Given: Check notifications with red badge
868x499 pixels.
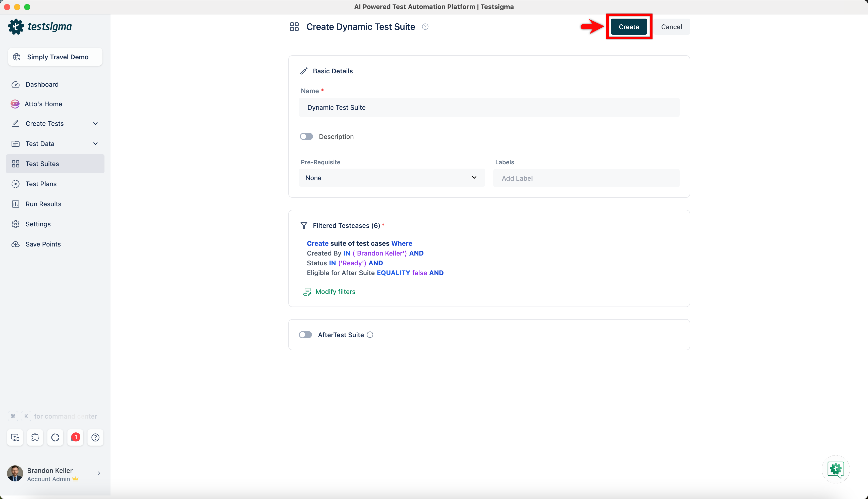Looking at the screenshot, I should click(x=75, y=437).
